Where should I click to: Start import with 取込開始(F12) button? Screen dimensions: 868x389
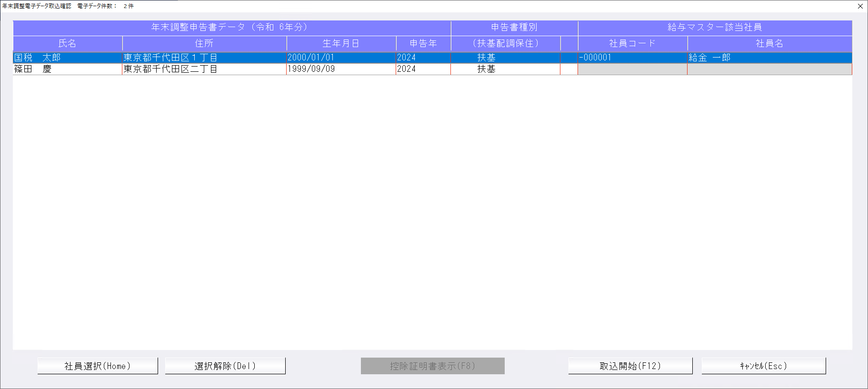[630, 366]
